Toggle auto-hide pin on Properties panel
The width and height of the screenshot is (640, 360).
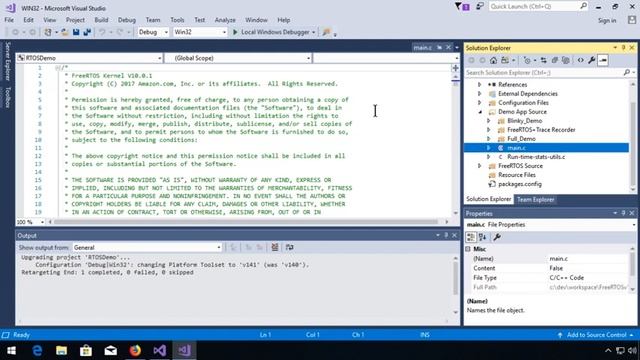tap(623, 213)
